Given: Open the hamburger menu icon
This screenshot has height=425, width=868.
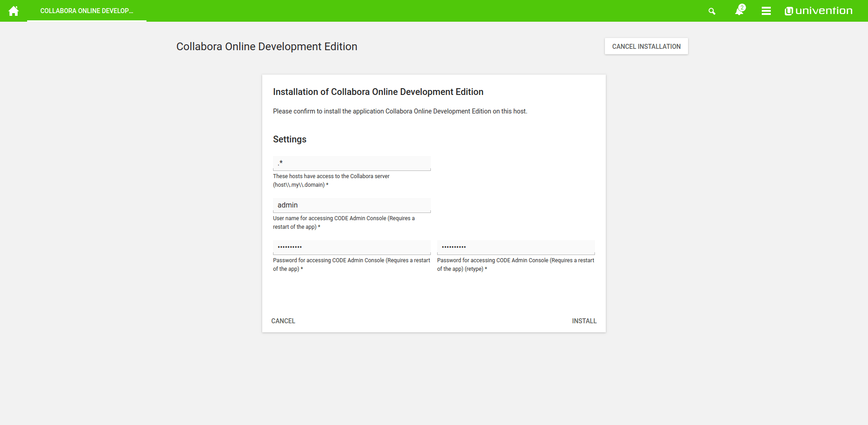Looking at the screenshot, I should 766,11.
